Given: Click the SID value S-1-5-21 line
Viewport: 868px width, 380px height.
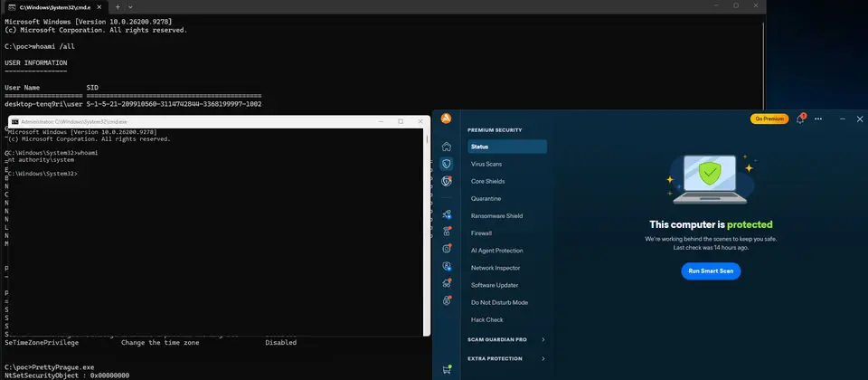Looking at the screenshot, I should pyautogui.click(x=174, y=104).
